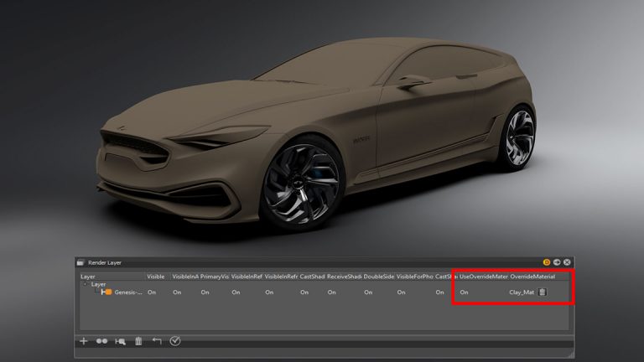
Task: Click the Layer column header
Action: [88, 277]
